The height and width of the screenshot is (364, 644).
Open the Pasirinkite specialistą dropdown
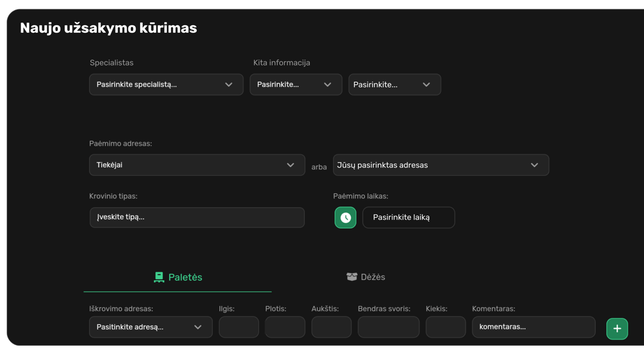166,85
